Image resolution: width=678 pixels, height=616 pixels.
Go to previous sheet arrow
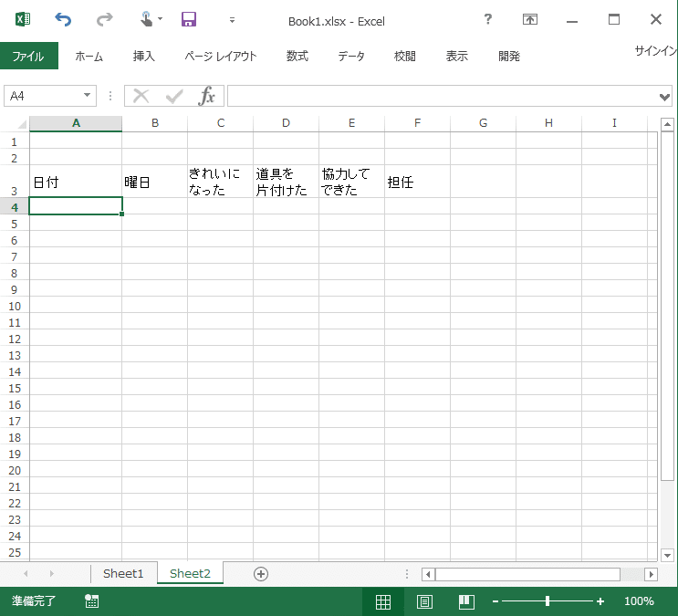26,574
